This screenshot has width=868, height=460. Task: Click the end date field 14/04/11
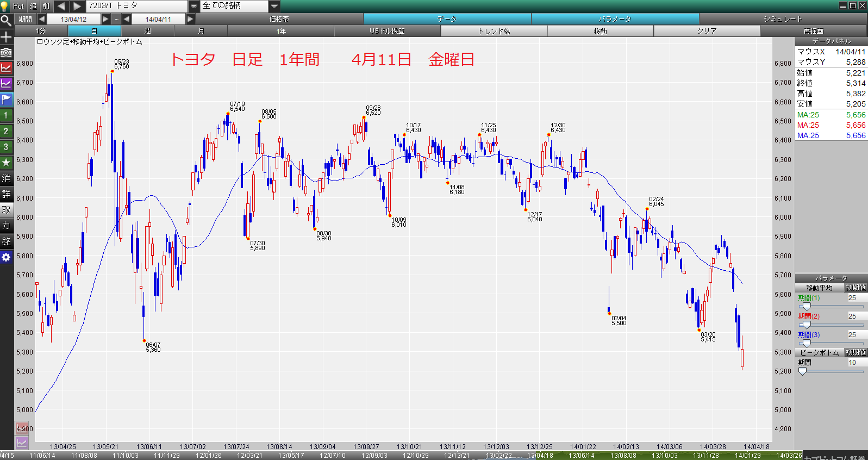click(x=158, y=19)
